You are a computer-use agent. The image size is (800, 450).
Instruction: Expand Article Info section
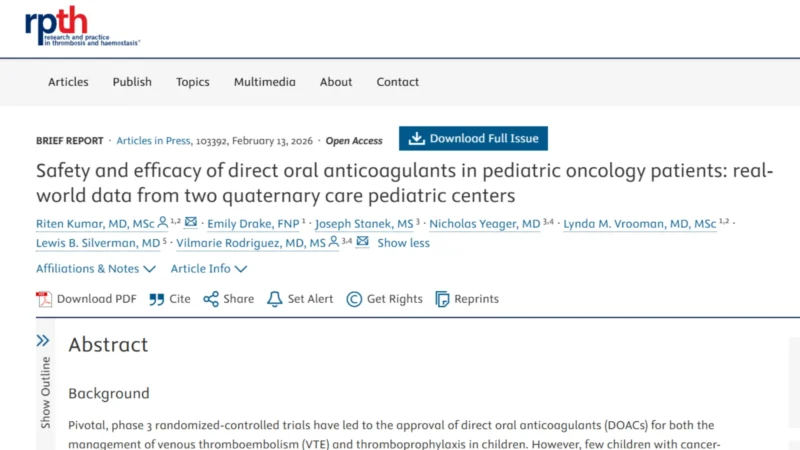click(x=209, y=268)
